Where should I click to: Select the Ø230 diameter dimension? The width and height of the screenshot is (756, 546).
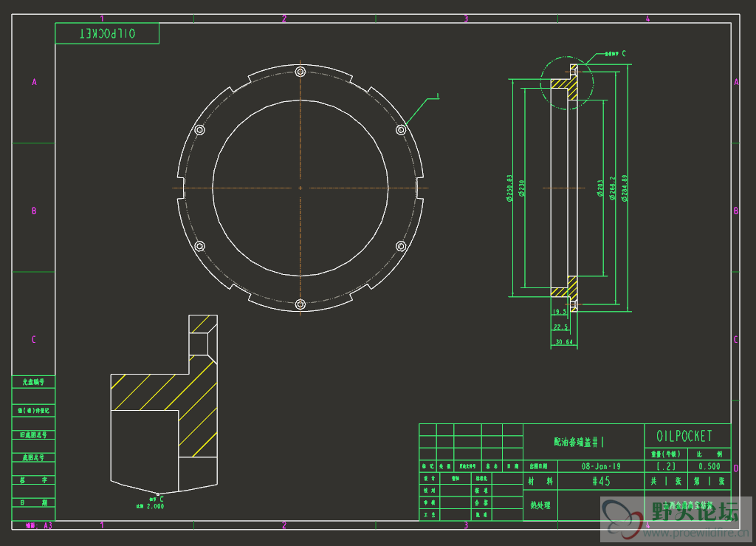(x=522, y=188)
